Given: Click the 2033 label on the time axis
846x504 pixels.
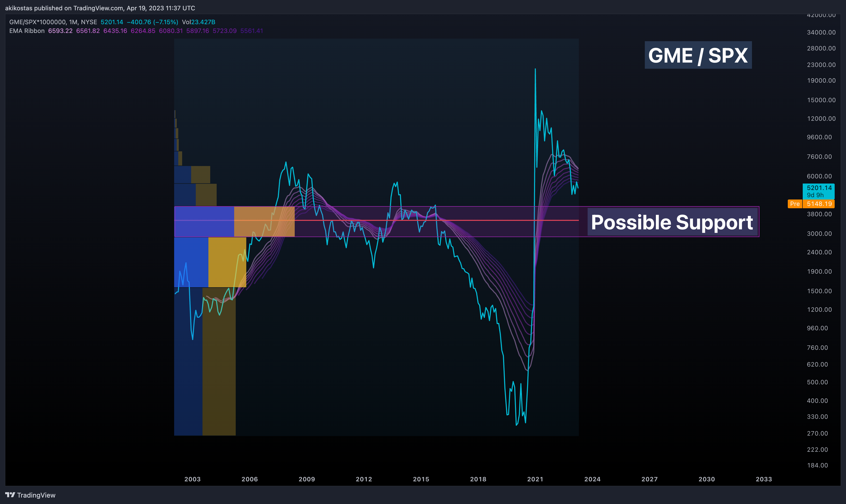Looking at the screenshot, I should 763,479.
